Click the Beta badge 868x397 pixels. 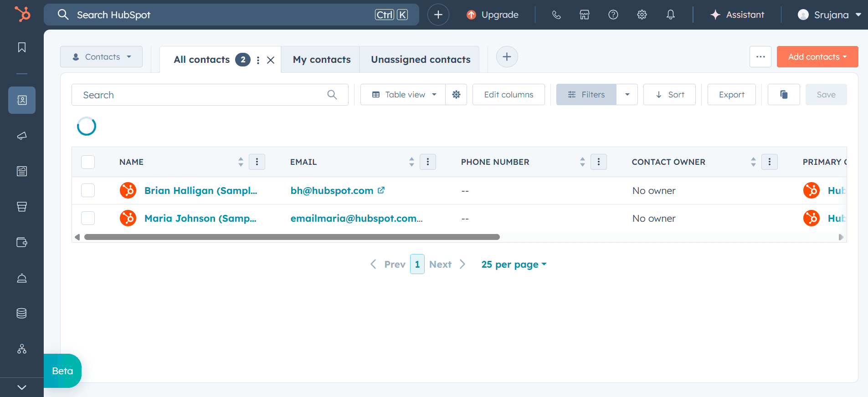pos(62,371)
